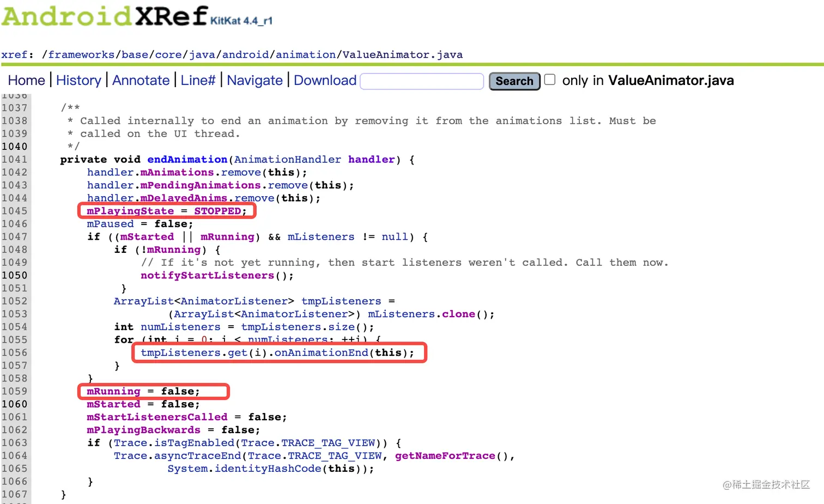Open the History menu item

(78, 81)
